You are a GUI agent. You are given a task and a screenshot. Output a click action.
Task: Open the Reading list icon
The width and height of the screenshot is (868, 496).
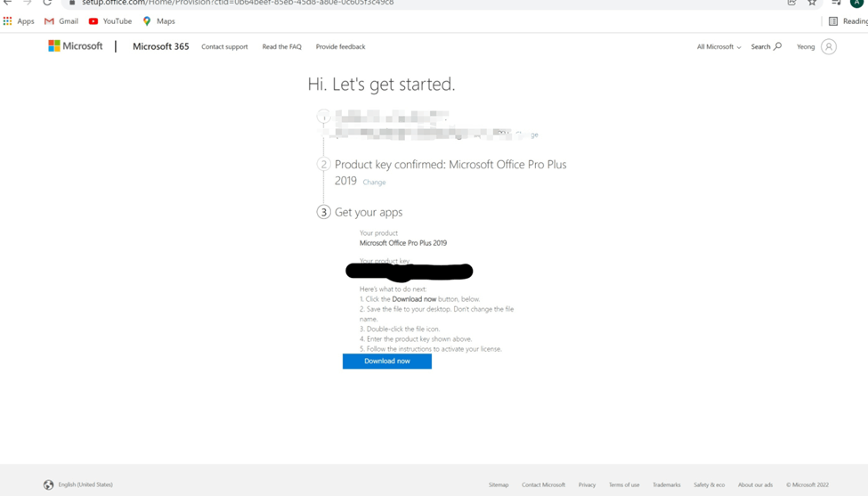point(833,21)
